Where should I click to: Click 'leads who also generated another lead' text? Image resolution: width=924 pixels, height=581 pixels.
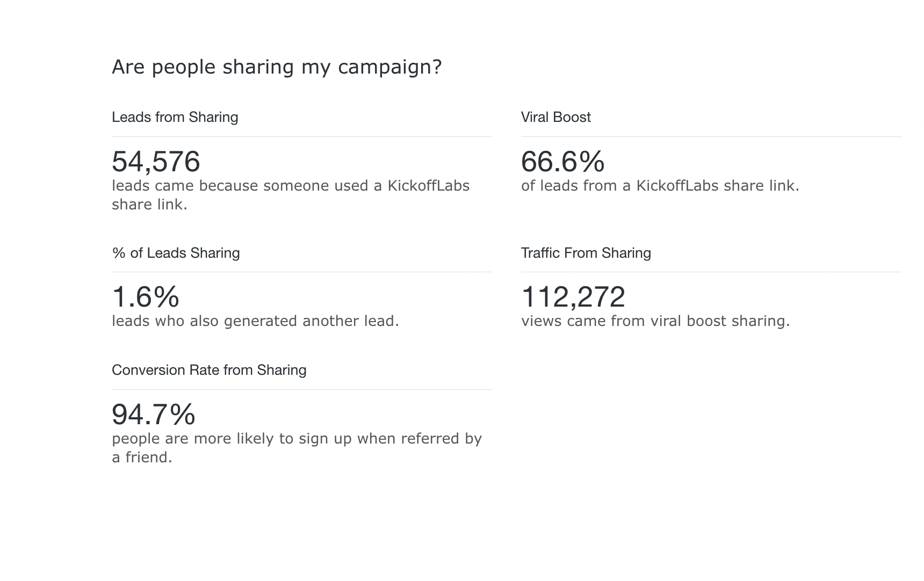click(256, 321)
